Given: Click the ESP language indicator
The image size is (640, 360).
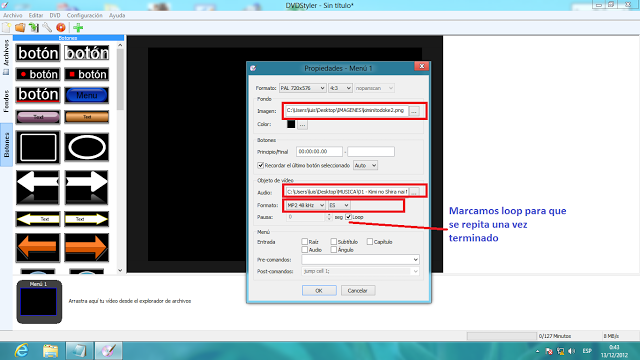Looking at the screenshot, I should click(x=587, y=351).
